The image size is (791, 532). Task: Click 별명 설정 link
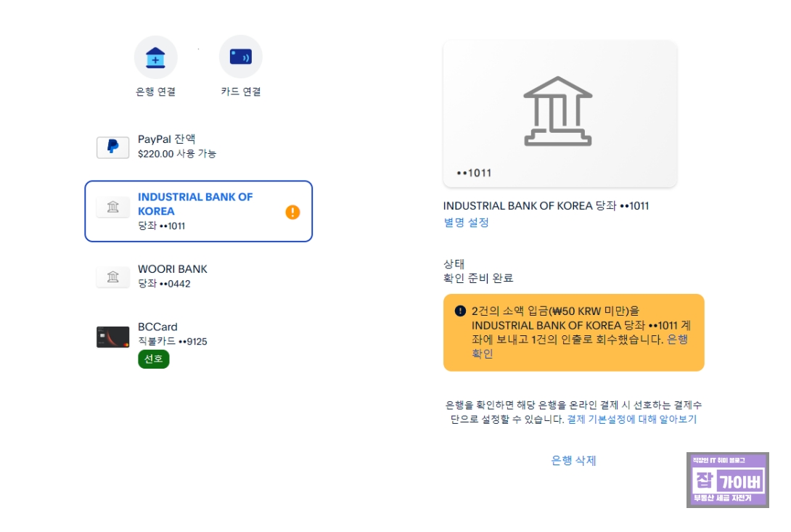click(x=466, y=223)
